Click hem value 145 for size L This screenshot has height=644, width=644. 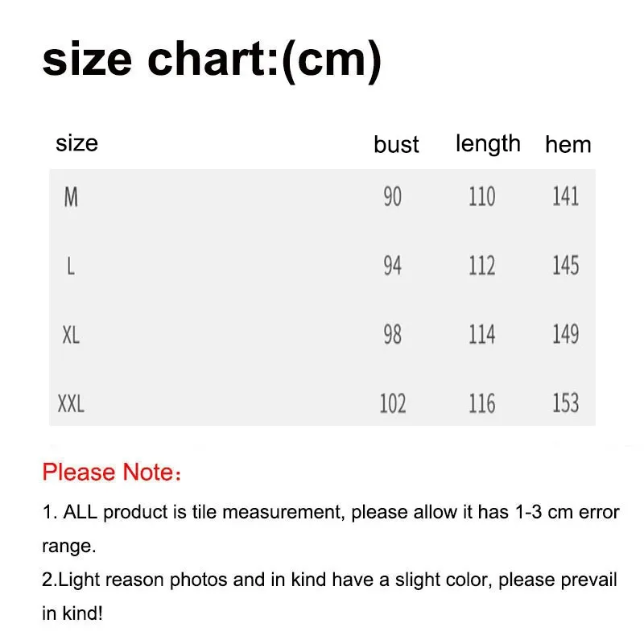click(565, 266)
